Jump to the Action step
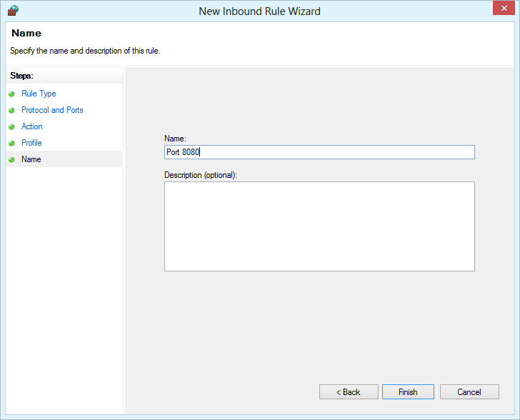The height and width of the screenshot is (420, 520). 32,126
